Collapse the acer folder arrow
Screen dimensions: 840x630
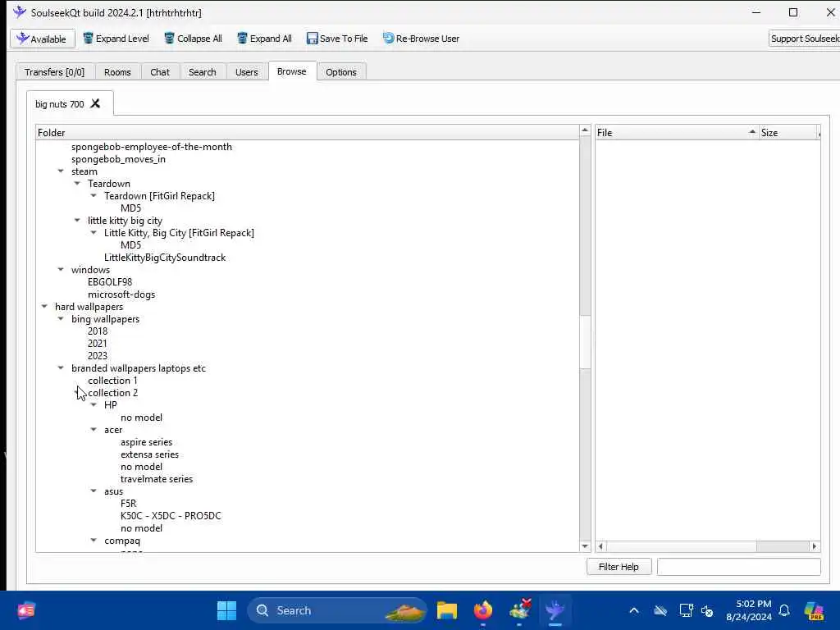pyautogui.click(x=94, y=430)
